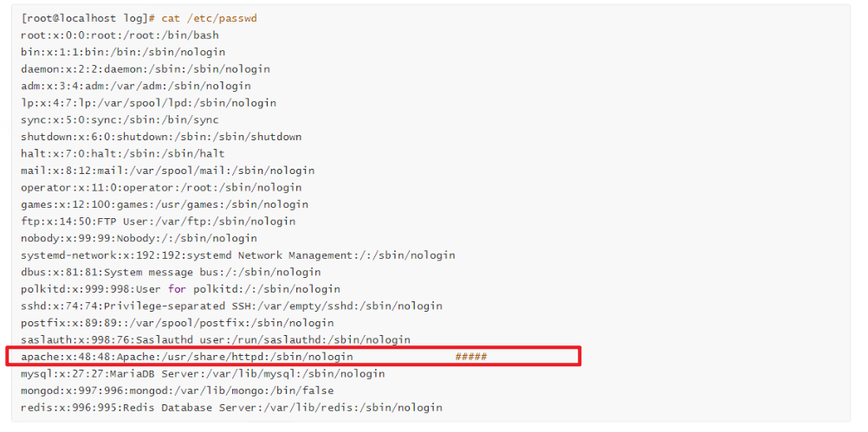Click the sshd Privilege-separated SSH line
The height and width of the screenshot is (432, 868).
pos(232,306)
